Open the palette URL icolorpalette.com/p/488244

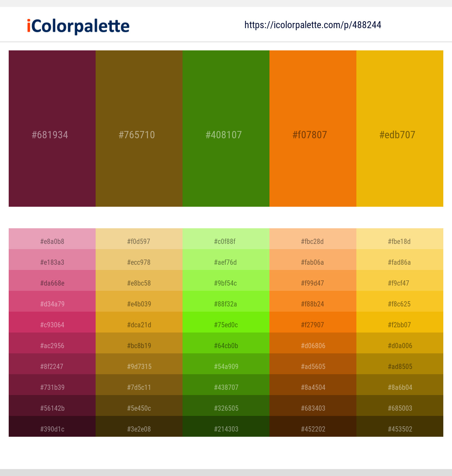[x=312, y=25]
